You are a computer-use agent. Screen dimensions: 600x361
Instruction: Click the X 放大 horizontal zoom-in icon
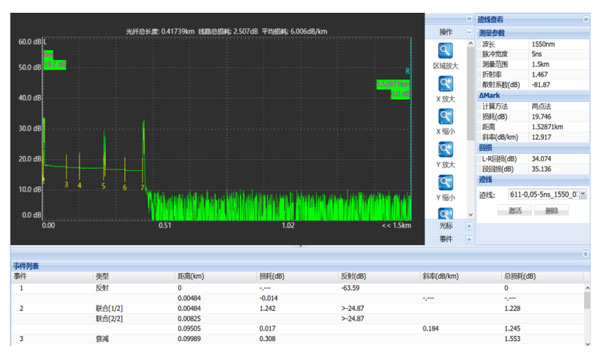(445, 84)
